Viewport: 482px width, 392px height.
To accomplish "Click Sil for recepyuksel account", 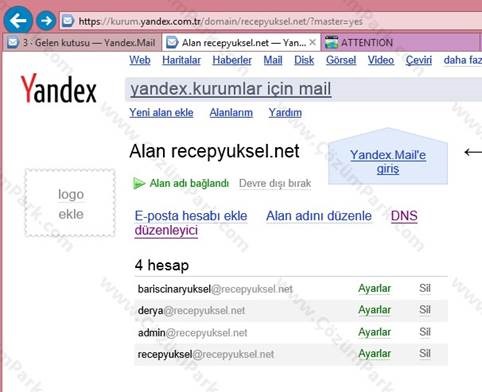I will (425, 354).
